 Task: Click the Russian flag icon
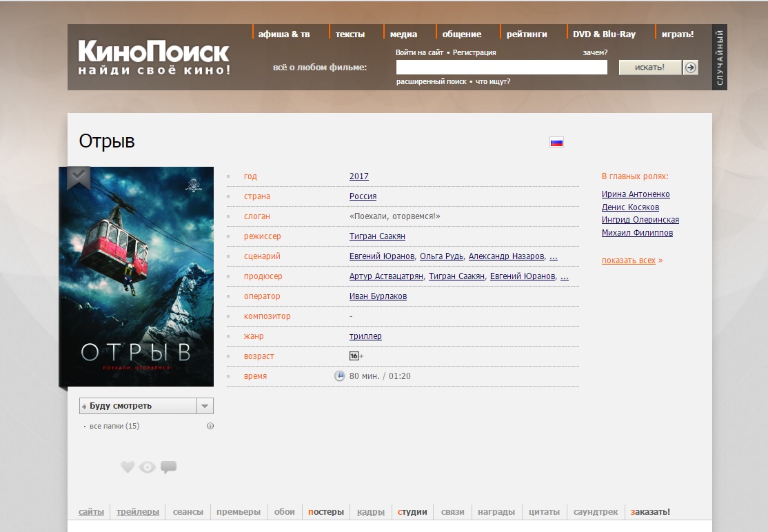pos(556,142)
